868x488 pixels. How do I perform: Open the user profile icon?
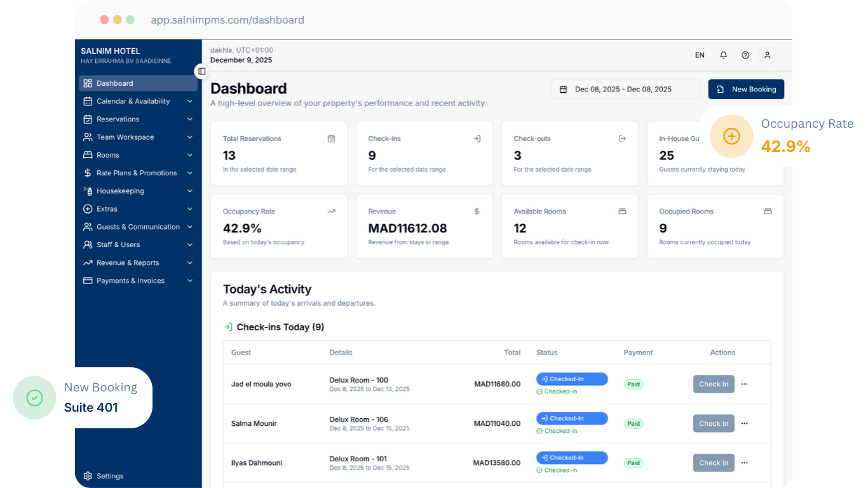(x=767, y=55)
